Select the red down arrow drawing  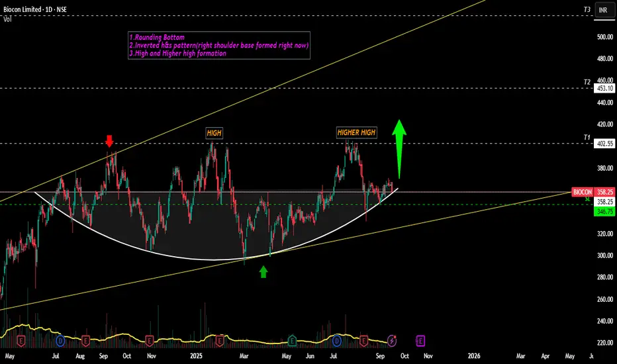pyautogui.click(x=109, y=141)
